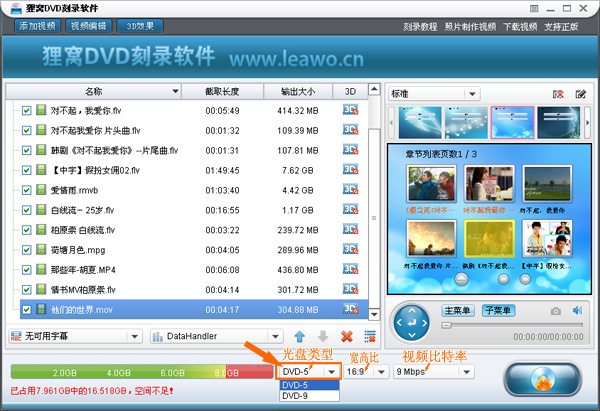Delete selected video with red X icon
Viewport: 600px width, 411px height.
point(347,336)
